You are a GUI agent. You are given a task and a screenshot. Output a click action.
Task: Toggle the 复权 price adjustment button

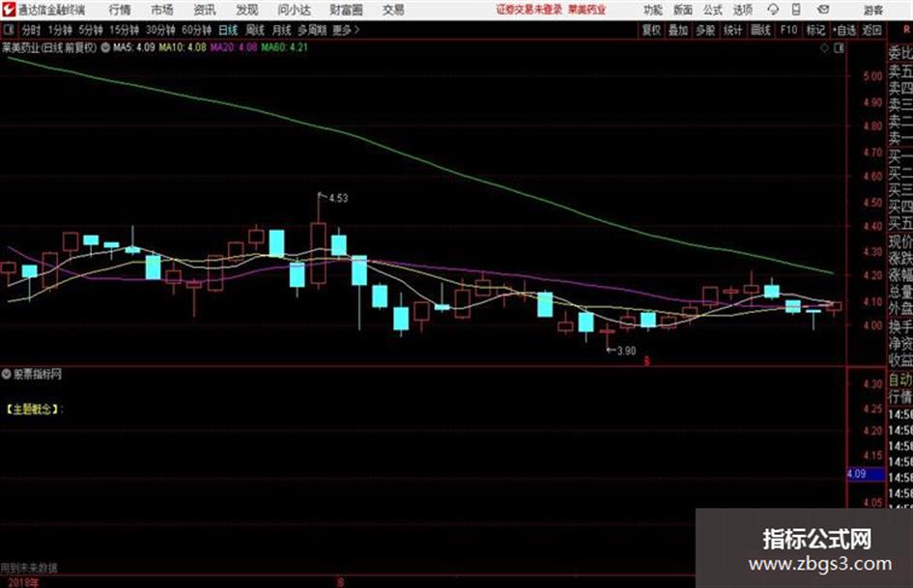(x=651, y=30)
